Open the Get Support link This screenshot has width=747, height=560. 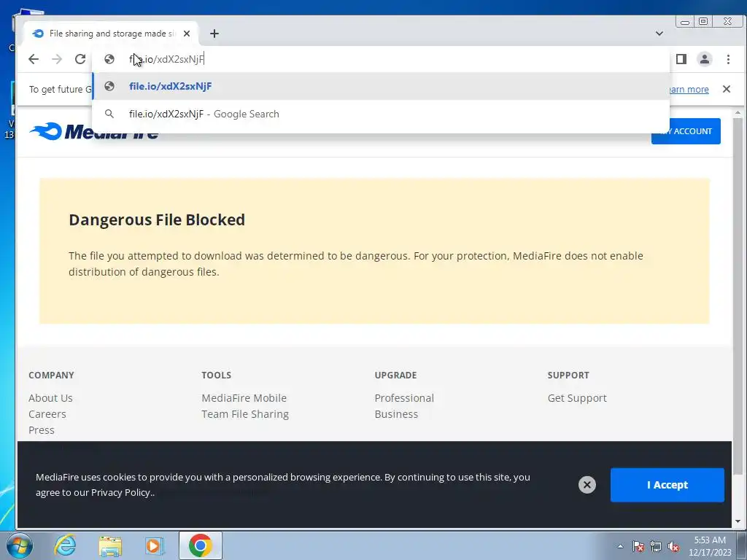pos(577,398)
